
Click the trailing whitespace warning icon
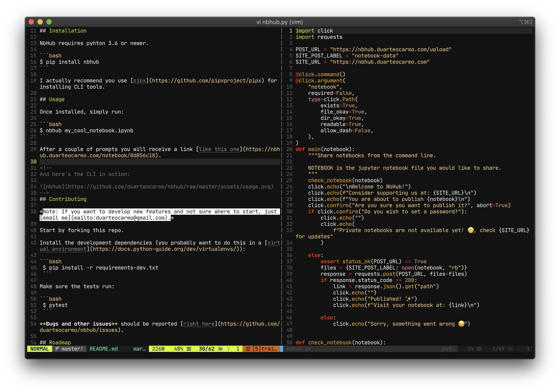(248, 349)
